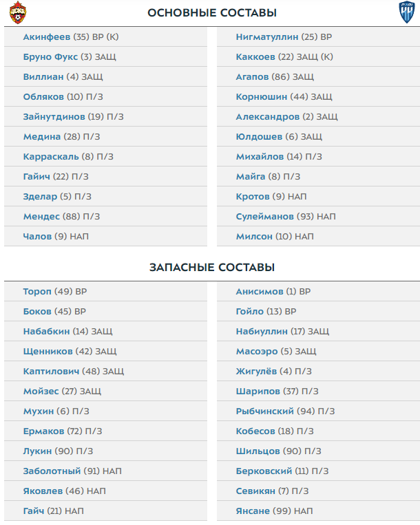420x525 pixels.
Task: Click the Запасные составы heading
Action: 212,267
